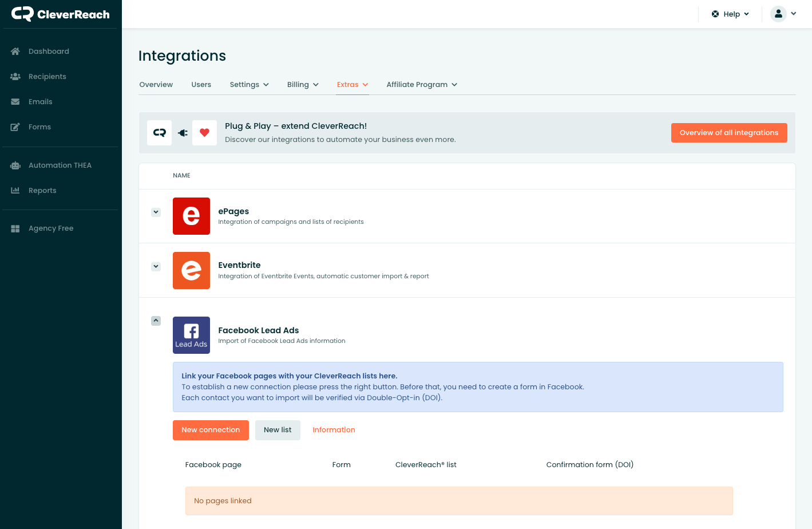Click the Facebook Lead Ads logo

click(191, 335)
